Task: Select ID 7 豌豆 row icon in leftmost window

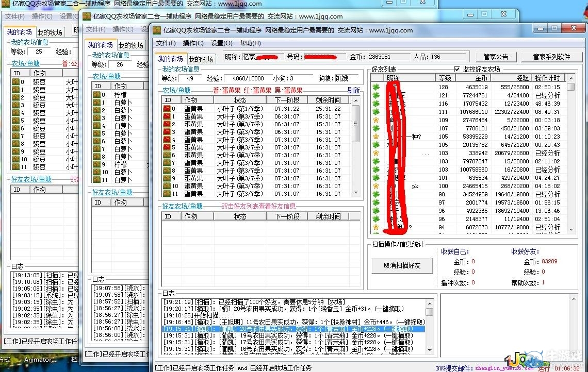Action: [x=16, y=136]
